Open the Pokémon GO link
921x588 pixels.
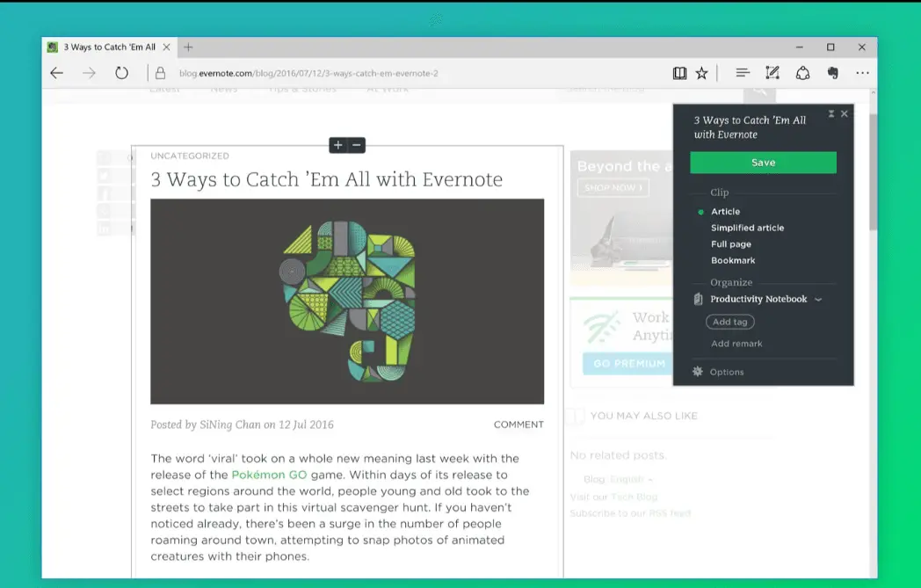269,475
